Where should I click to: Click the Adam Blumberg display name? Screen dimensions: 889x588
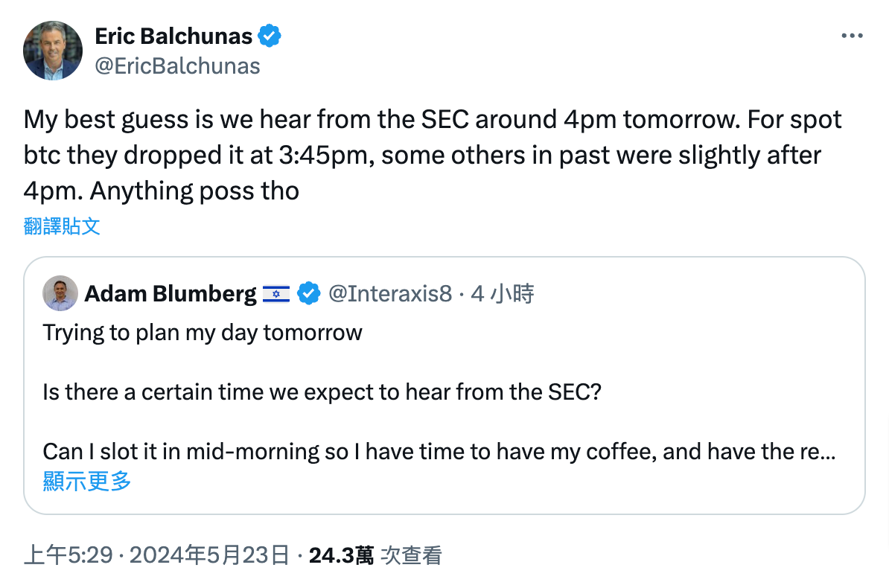[x=170, y=294]
